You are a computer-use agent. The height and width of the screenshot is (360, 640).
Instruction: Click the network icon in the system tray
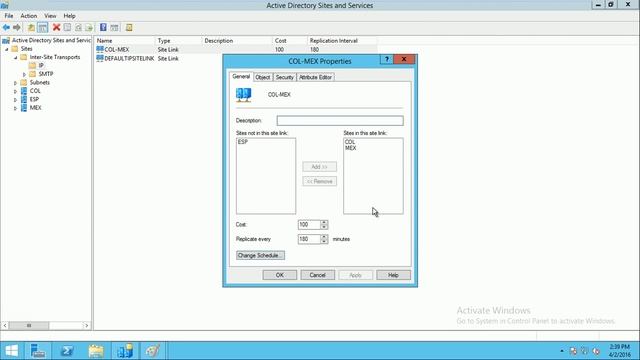click(x=584, y=351)
